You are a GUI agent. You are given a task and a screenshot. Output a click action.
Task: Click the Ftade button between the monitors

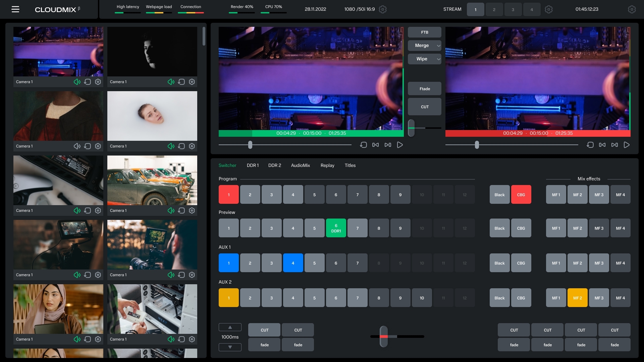click(424, 89)
